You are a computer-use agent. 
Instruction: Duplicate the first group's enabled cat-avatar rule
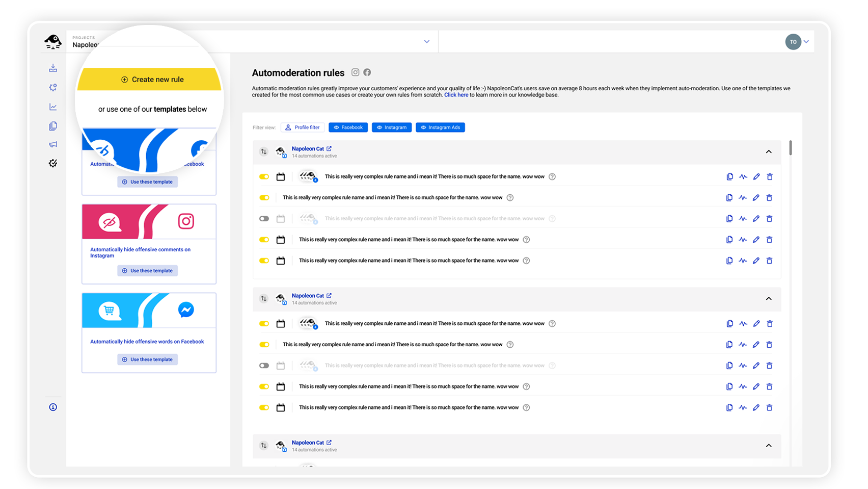point(729,177)
